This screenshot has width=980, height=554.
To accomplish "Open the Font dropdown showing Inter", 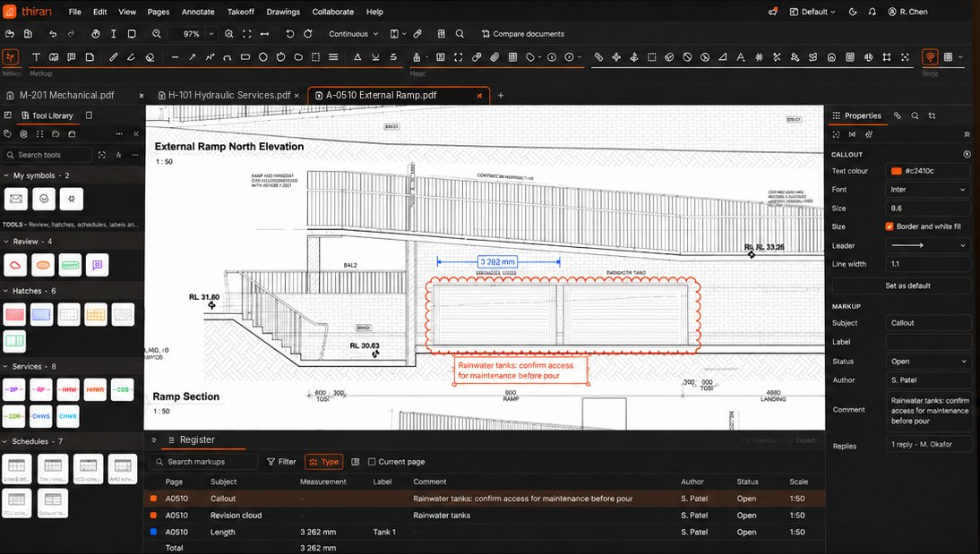I will tap(927, 189).
